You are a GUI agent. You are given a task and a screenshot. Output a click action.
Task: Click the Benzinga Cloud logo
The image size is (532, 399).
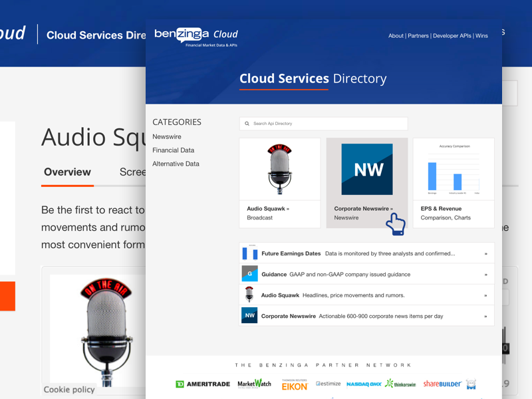click(x=196, y=36)
